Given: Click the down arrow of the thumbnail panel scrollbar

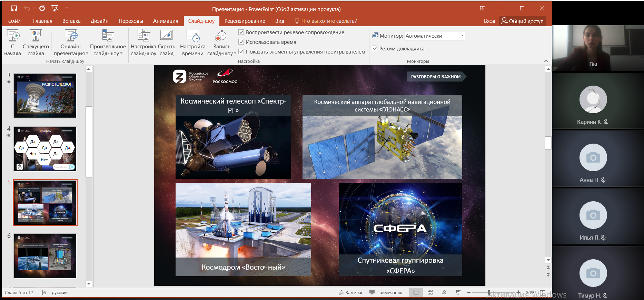Looking at the screenshot, I should pyautogui.click(x=89, y=284).
